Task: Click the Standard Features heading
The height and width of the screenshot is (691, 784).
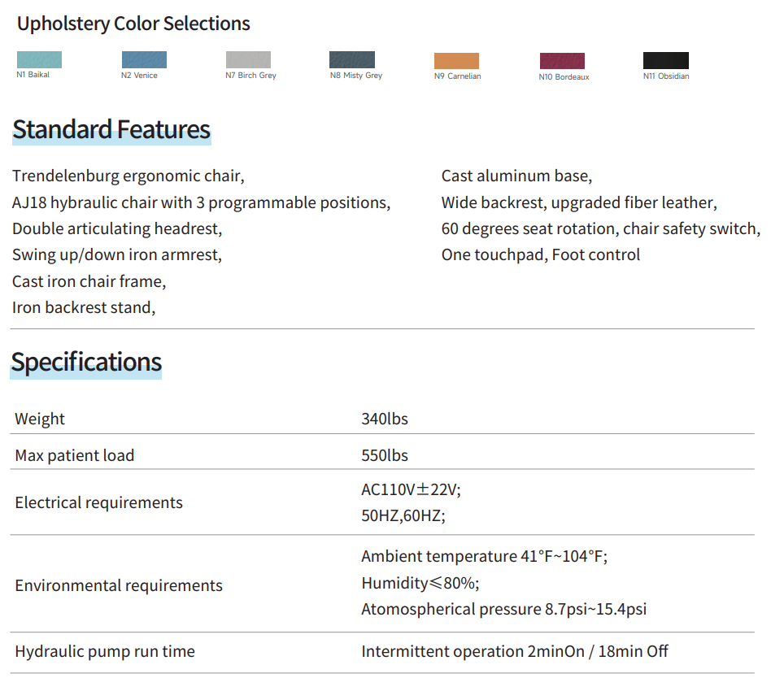Action: click(x=111, y=130)
